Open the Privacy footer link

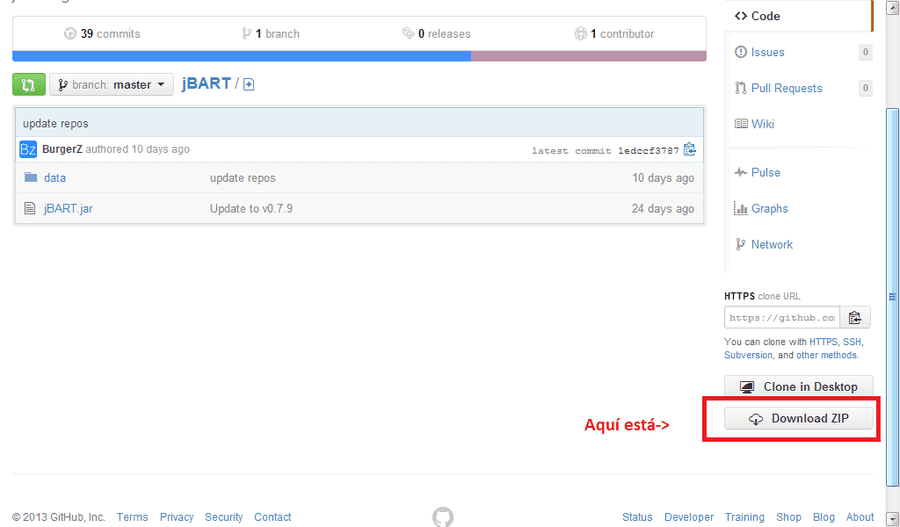click(x=176, y=517)
